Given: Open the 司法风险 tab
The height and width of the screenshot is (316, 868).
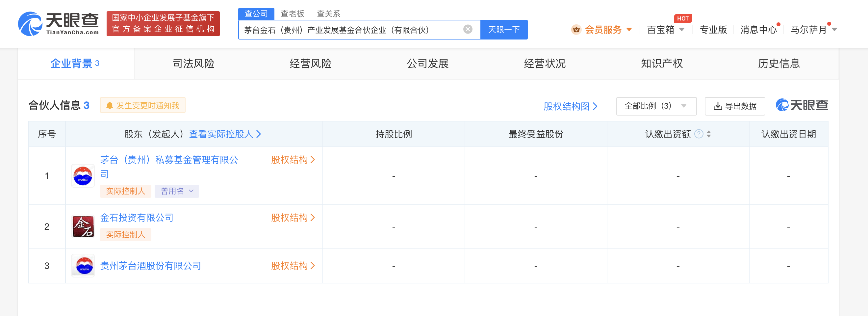Looking at the screenshot, I should (x=193, y=64).
